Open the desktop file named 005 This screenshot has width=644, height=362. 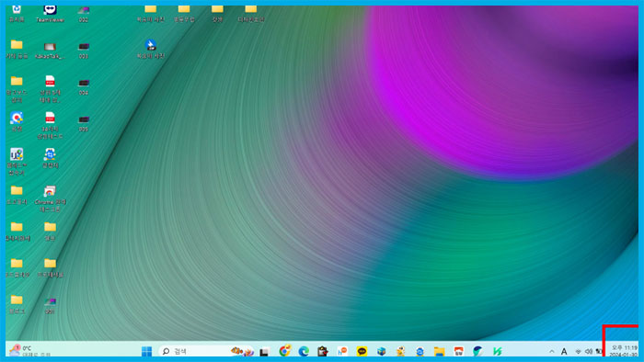point(84,123)
